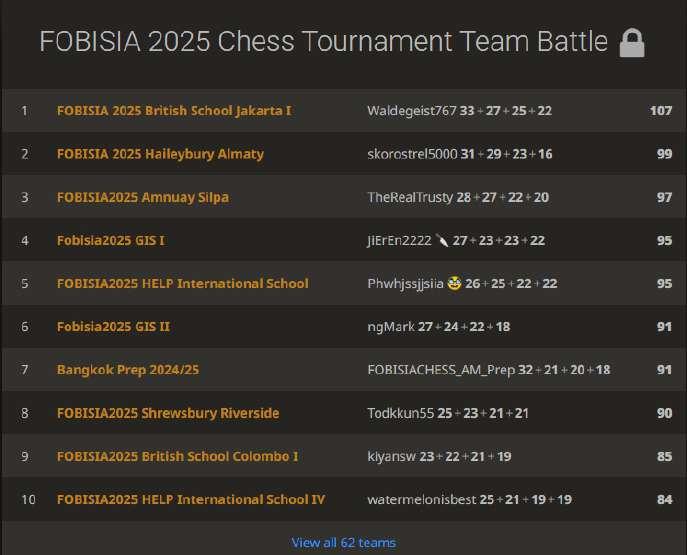Select the Bangkok Prep 2024/25 team
This screenshot has width=687, height=555.
point(128,370)
